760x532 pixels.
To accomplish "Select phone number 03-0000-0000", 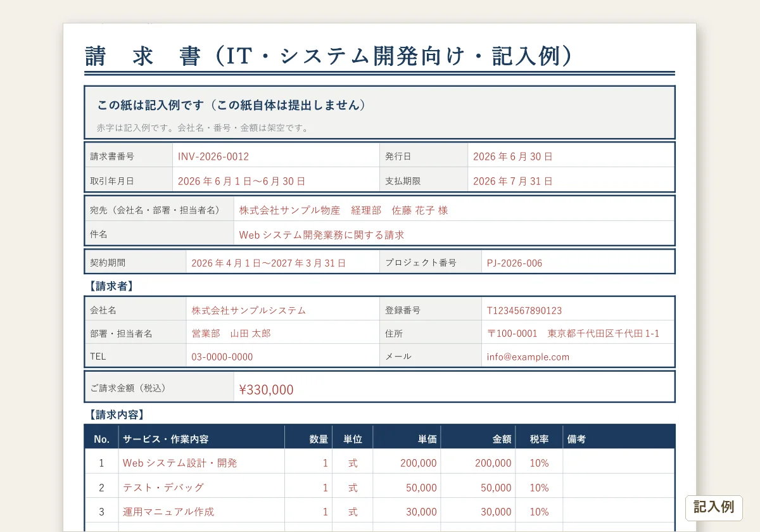I will pos(222,357).
